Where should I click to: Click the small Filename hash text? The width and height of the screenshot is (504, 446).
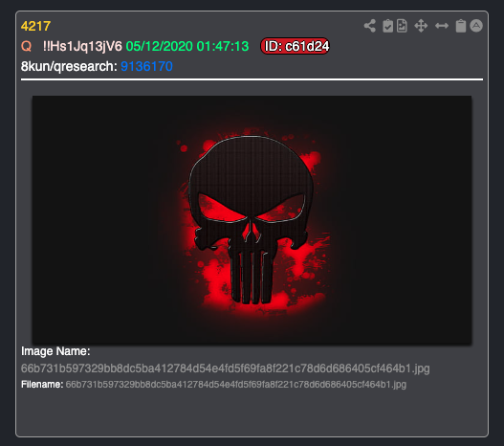tap(236, 384)
